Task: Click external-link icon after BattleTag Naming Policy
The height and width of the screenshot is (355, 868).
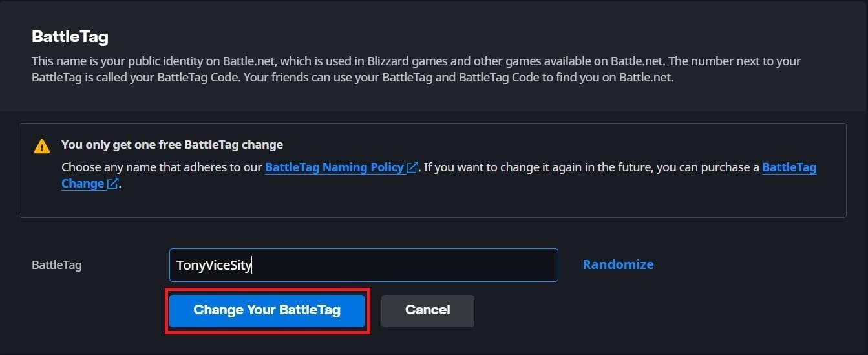Action: point(412,167)
